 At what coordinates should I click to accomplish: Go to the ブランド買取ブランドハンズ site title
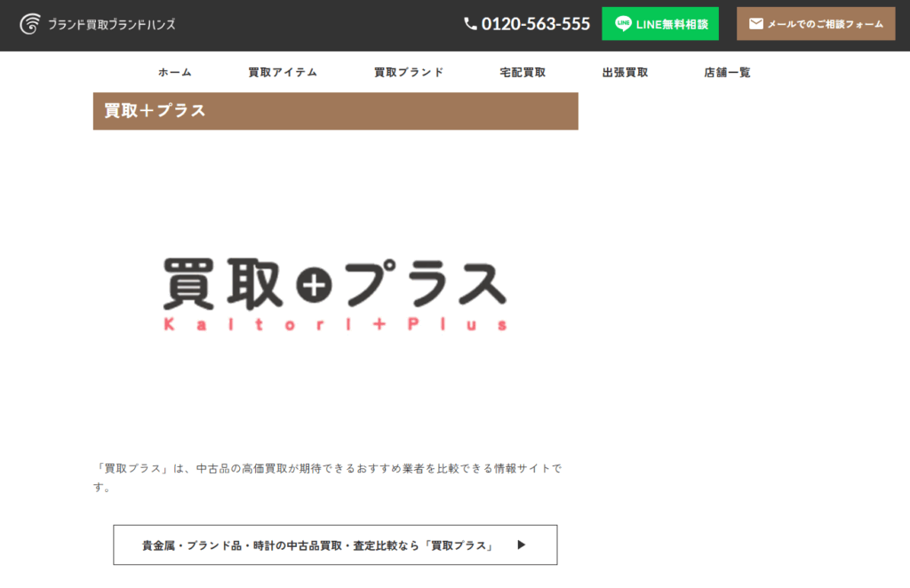(x=111, y=24)
